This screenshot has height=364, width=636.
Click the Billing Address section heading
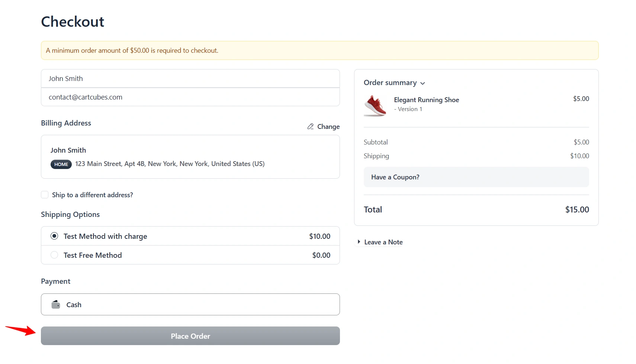click(x=66, y=123)
